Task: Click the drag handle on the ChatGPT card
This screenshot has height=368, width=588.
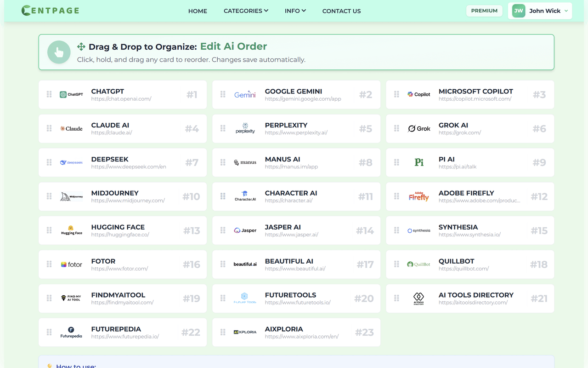Action: click(49, 94)
